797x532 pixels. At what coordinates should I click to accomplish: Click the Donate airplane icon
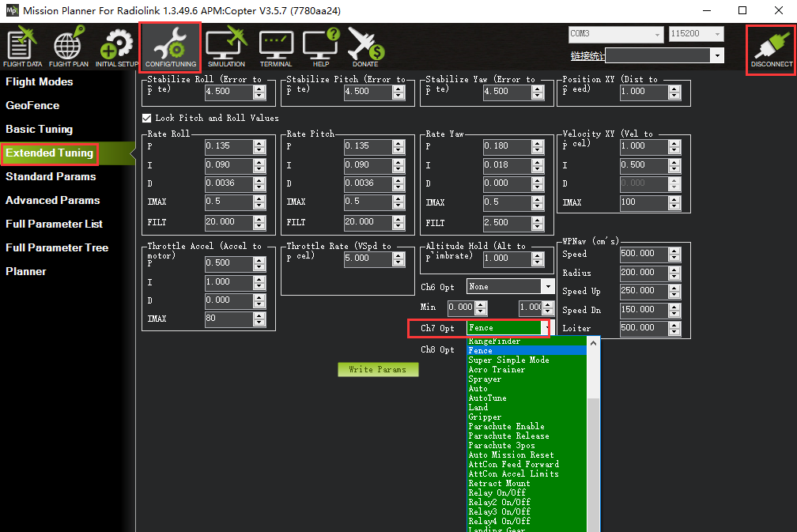point(365,47)
